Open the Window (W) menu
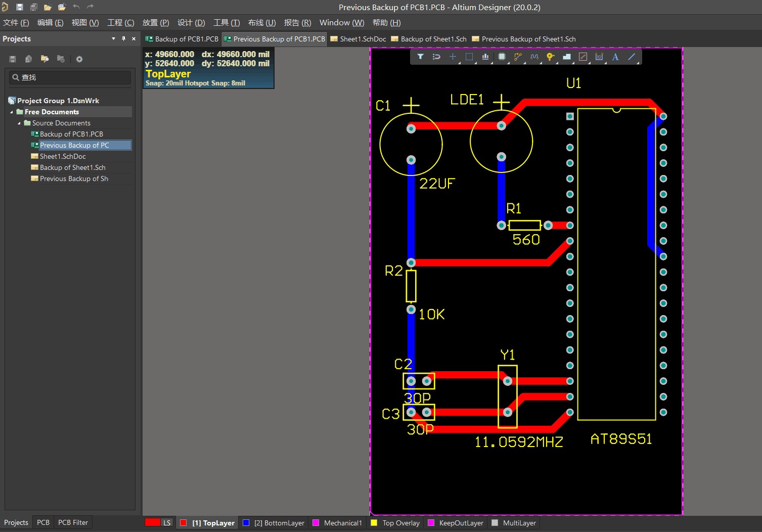 coord(342,23)
